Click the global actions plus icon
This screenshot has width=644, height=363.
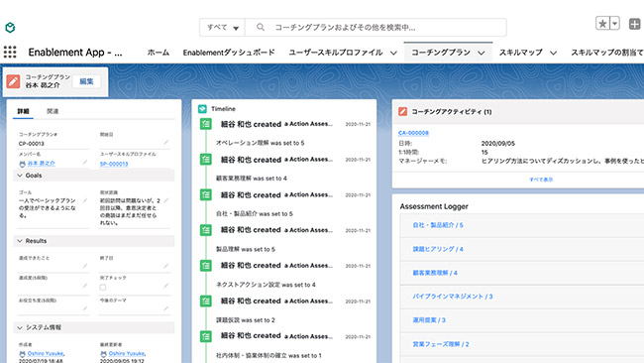pyautogui.click(x=634, y=24)
